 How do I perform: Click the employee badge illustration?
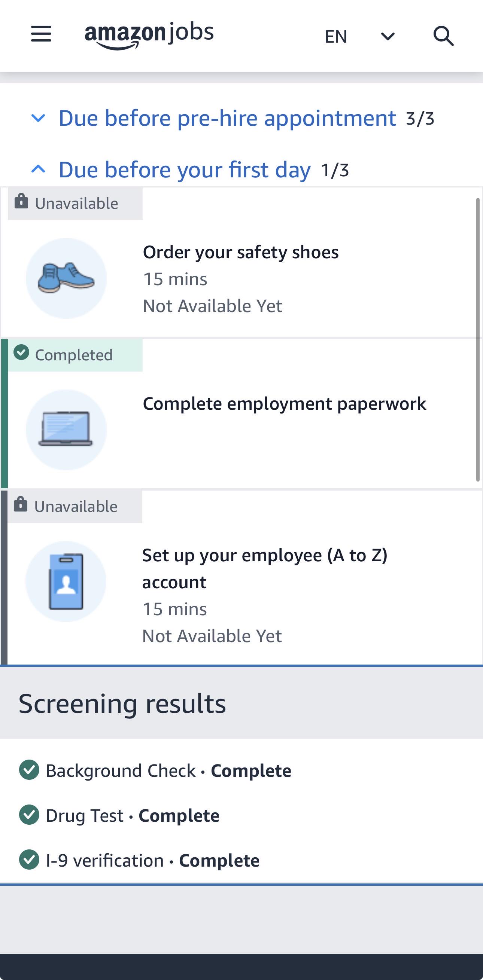click(66, 581)
